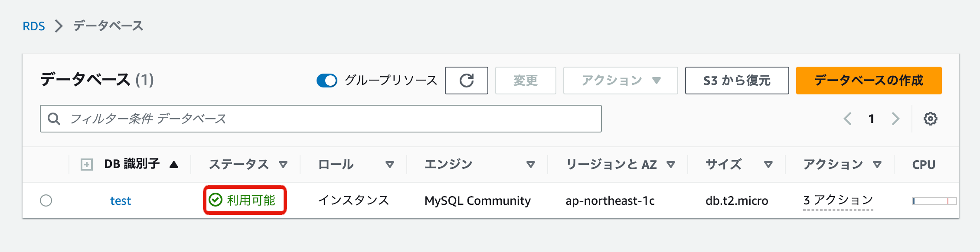Sort the リージョンと AZ column
Screen dimensions: 980x252
pyautogui.click(x=671, y=165)
